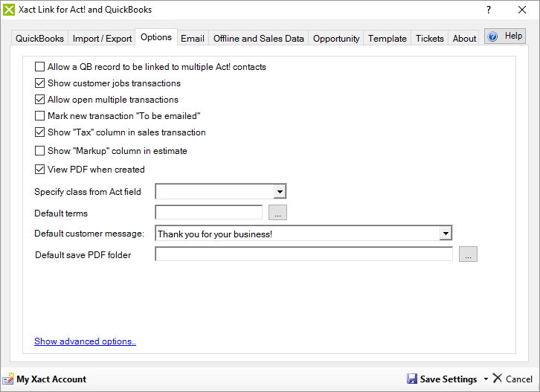Click the window title "Xact Link for Act! and QuickBooks"
Screen dimensions: 540x392
pyautogui.click(x=85, y=10)
